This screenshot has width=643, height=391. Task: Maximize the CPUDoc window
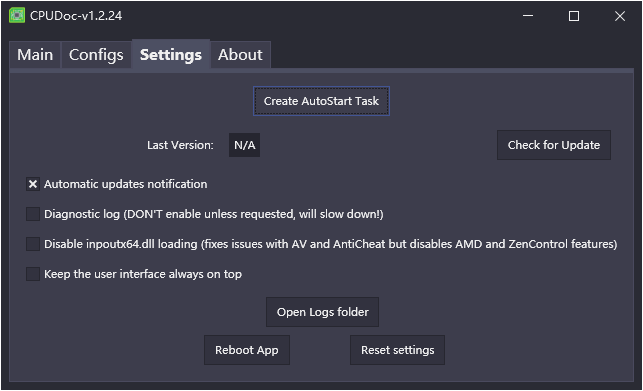point(574,16)
